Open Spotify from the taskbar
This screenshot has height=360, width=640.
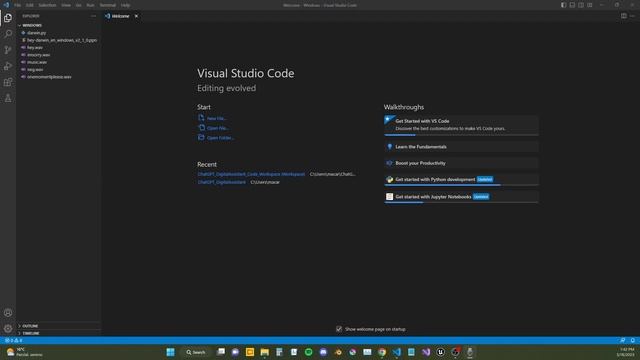coord(309,352)
